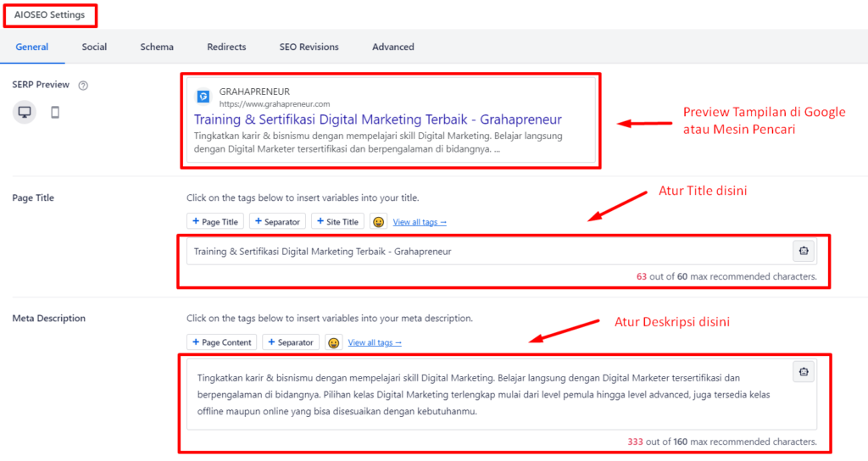Screen dimensions: 868x461
Task: Click AI robot icon in Meta Description field
Action: pos(804,372)
